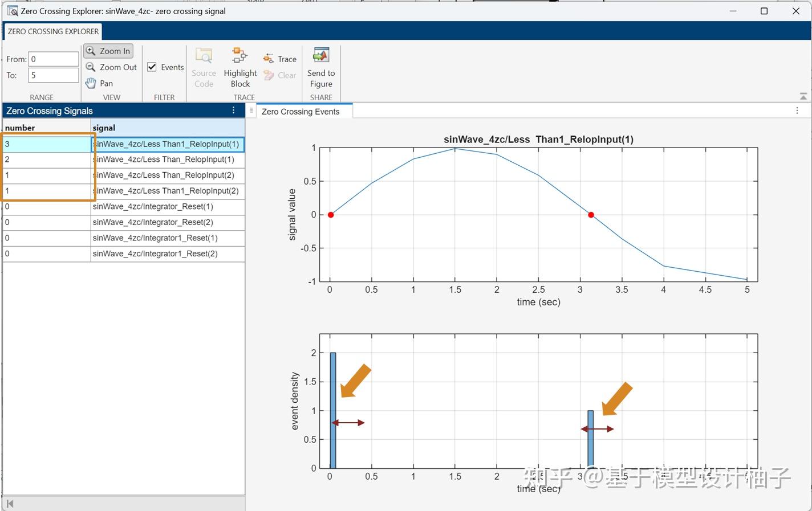Select row Less Than1_RelopInput(2)

pyautogui.click(x=124, y=191)
